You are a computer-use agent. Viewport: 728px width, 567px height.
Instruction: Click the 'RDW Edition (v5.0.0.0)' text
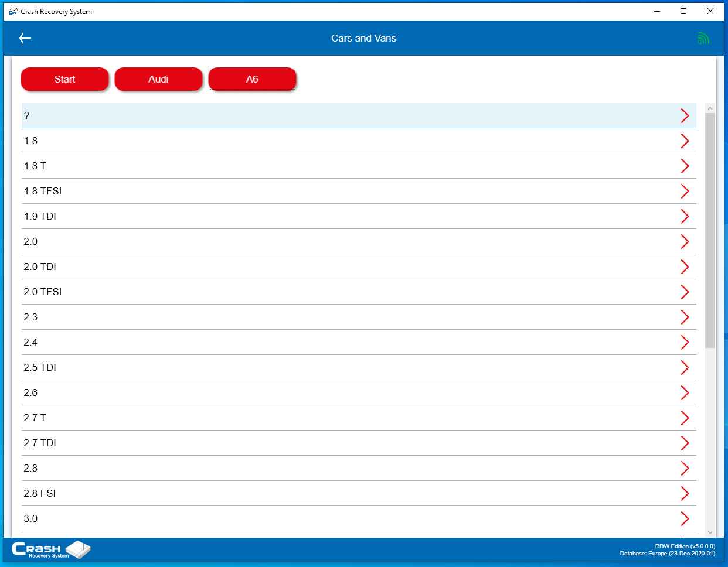pos(685,546)
